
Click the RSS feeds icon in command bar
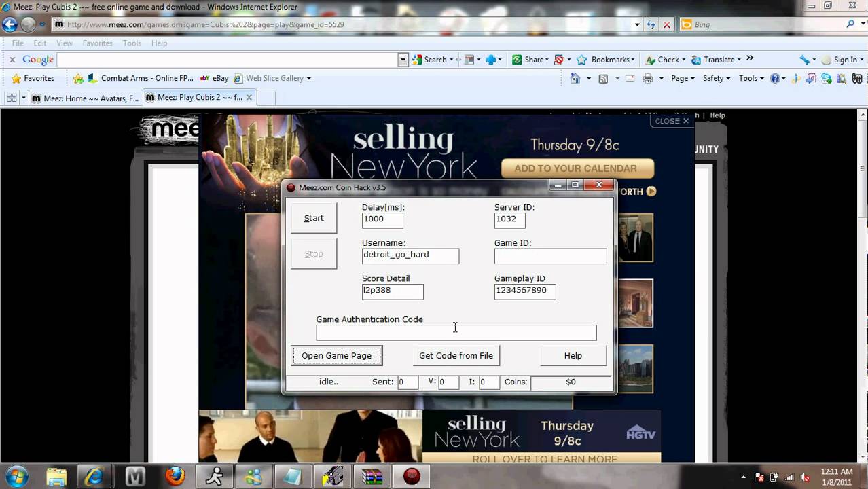coord(602,78)
